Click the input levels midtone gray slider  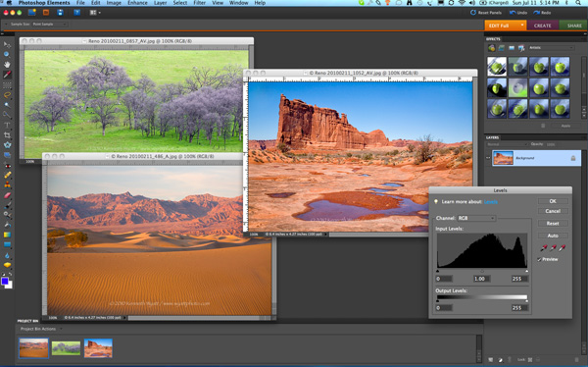point(482,271)
